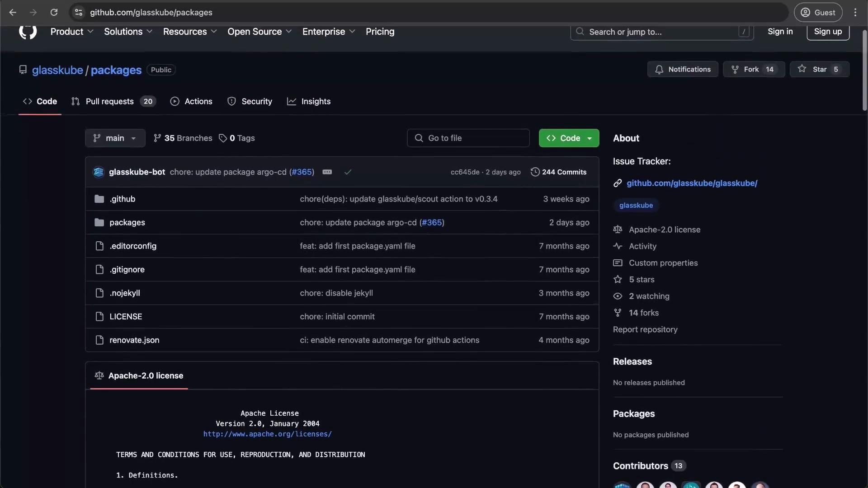The image size is (868, 488).
Task: Go to the Pricing page
Action: click(380, 32)
